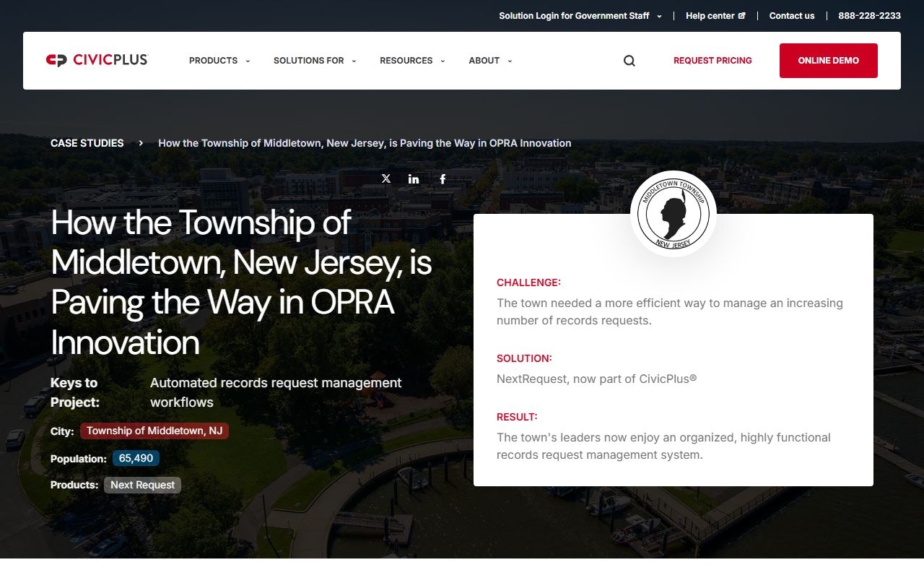
Task: Expand the About menu
Action: pyautogui.click(x=490, y=61)
